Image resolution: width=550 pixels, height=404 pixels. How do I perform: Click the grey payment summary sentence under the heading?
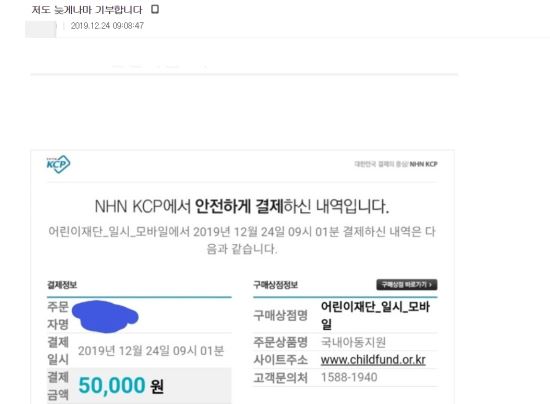242,240
